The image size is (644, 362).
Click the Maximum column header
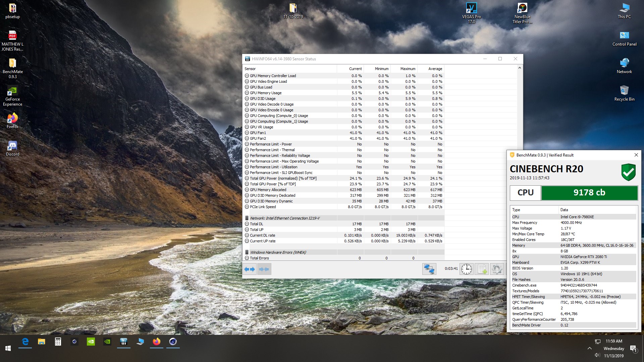404,69
